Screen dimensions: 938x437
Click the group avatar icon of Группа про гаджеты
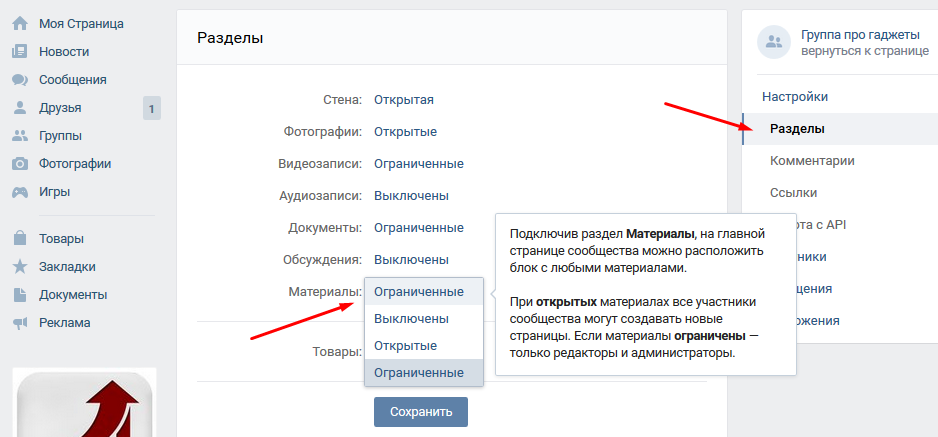(x=774, y=42)
